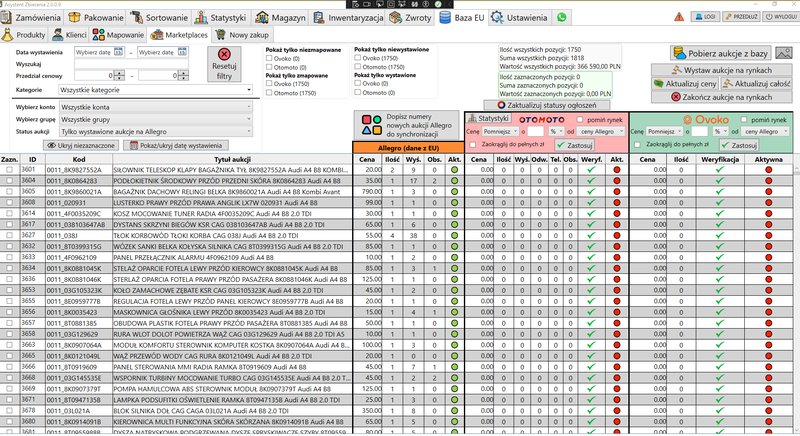Tick Ovoko under Pokaż tylko niezmapowane
The width and height of the screenshot is (800, 436).
click(x=269, y=58)
